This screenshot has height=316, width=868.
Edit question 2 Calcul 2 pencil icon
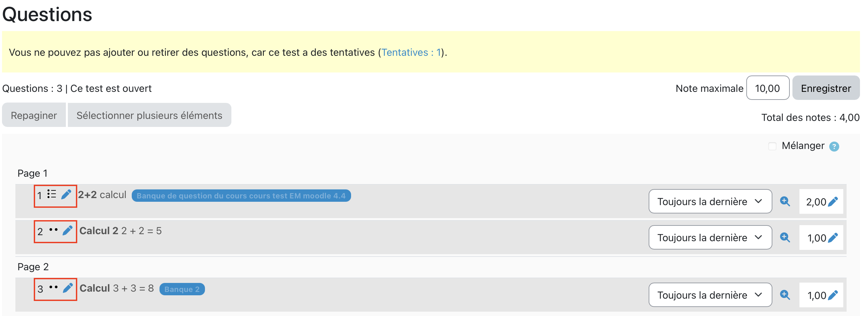coord(68,230)
